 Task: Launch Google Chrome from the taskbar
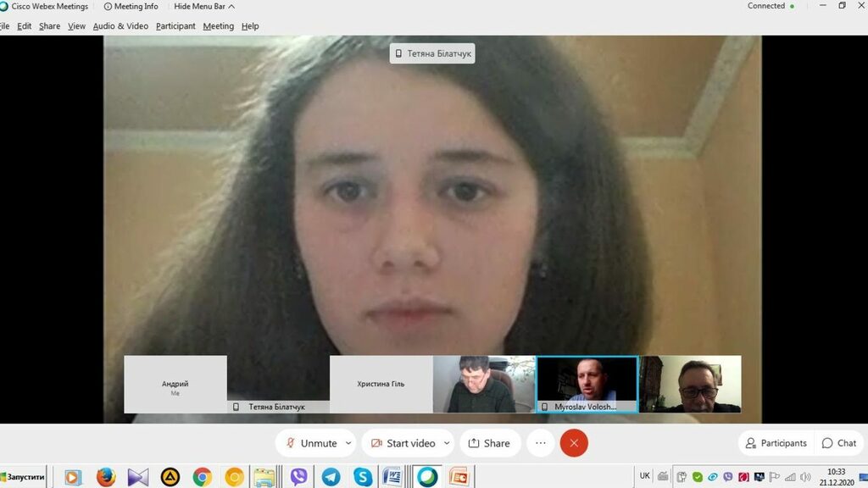click(x=202, y=477)
